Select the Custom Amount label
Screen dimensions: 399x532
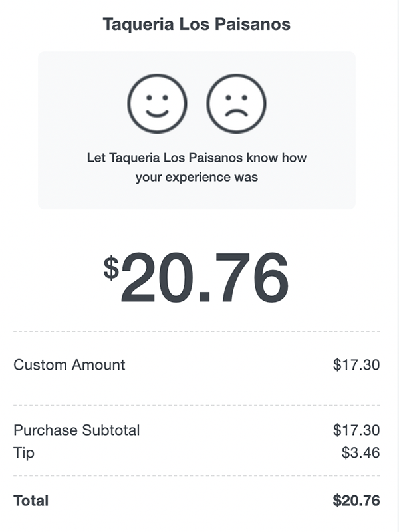point(69,364)
